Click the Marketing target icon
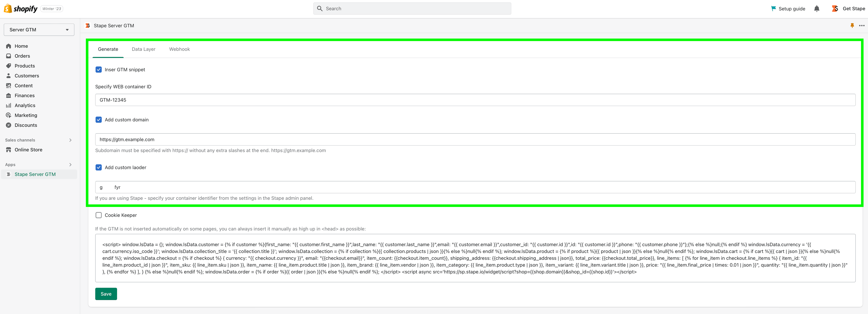 point(9,115)
